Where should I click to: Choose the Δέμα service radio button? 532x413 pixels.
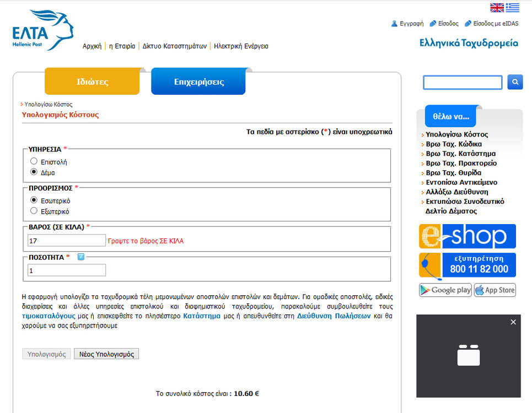[34, 172]
